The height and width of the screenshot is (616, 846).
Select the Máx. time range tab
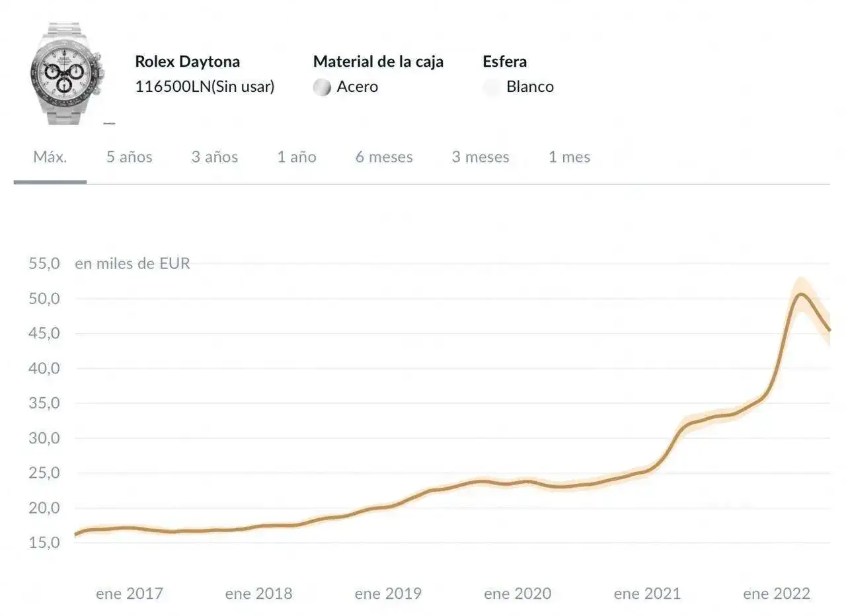[x=50, y=157]
